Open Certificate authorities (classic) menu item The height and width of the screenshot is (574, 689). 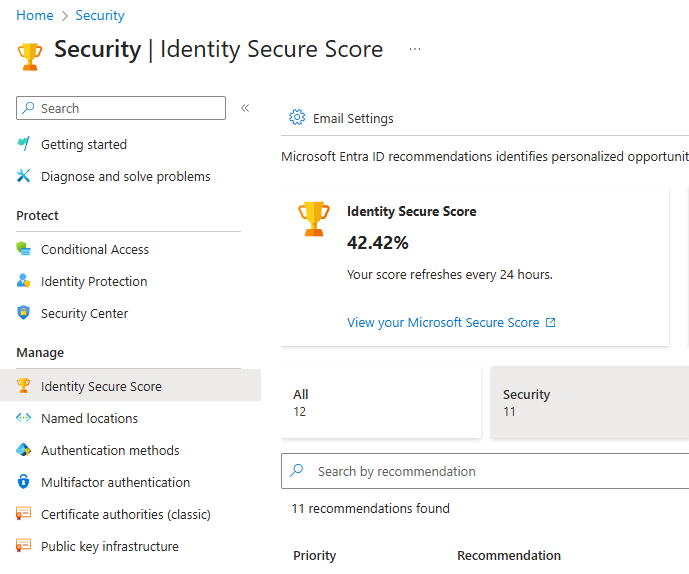[x=125, y=514]
